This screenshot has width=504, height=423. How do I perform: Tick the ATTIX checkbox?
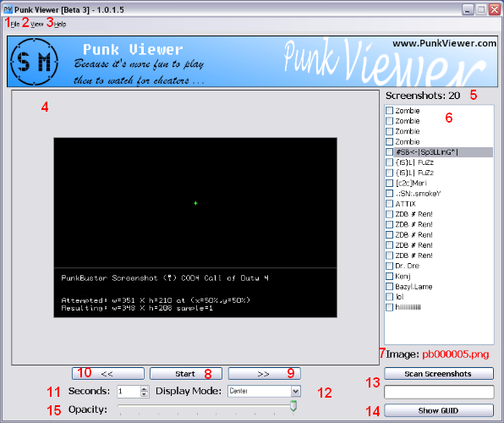point(389,204)
